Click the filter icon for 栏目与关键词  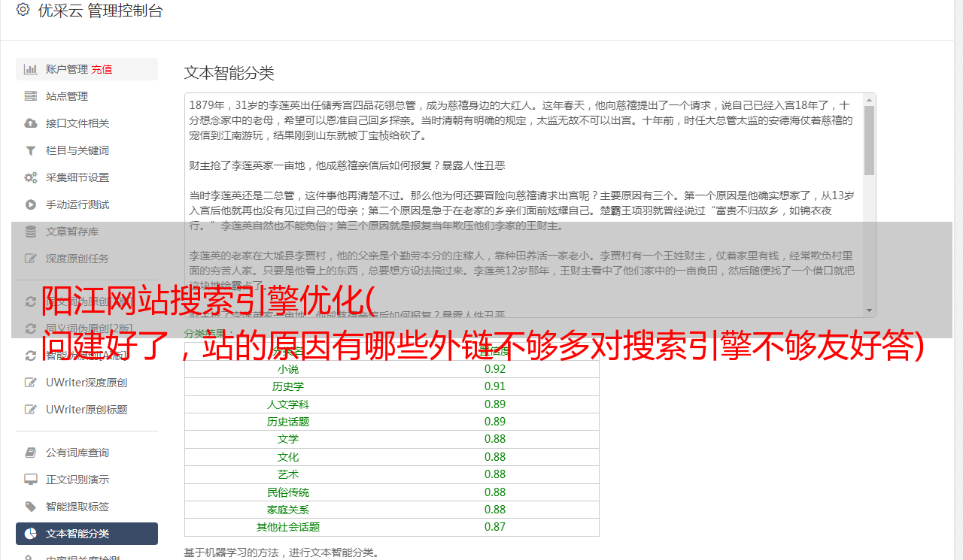pos(31,150)
